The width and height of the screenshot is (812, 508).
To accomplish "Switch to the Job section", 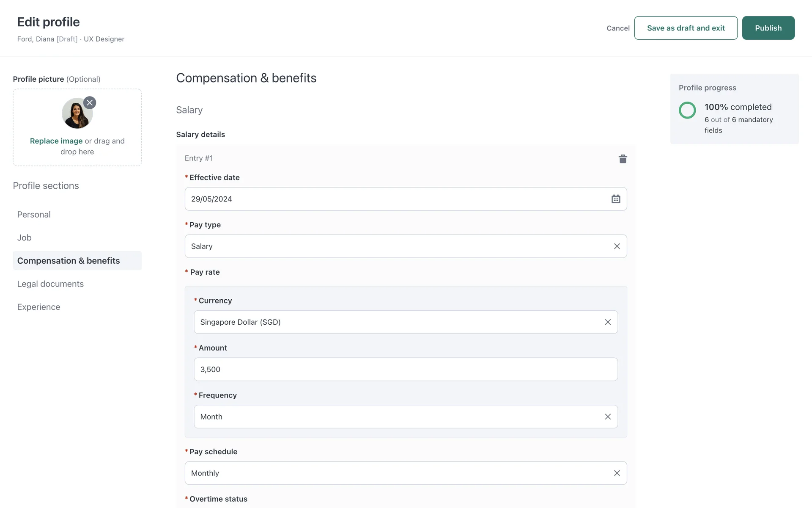I will (25, 237).
